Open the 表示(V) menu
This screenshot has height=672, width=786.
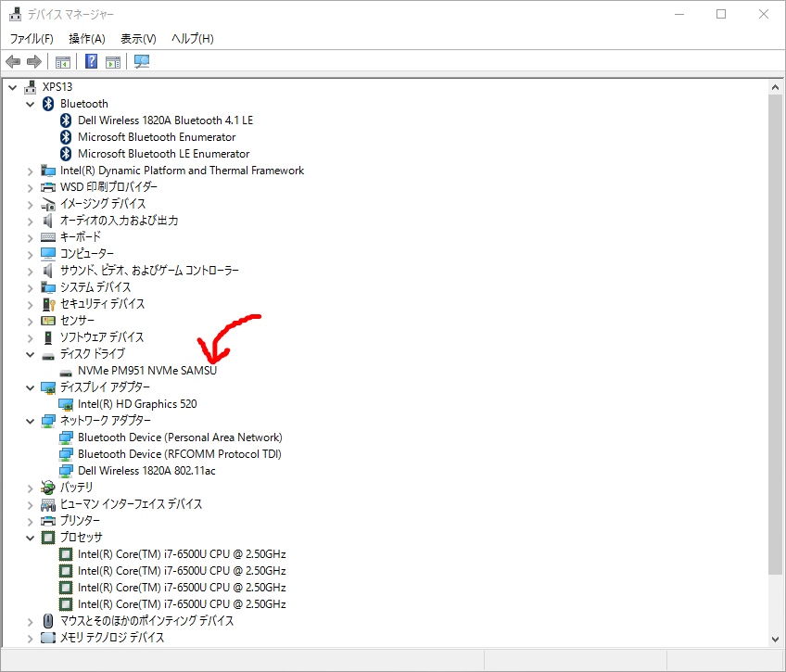pyautogui.click(x=138, y=39)
